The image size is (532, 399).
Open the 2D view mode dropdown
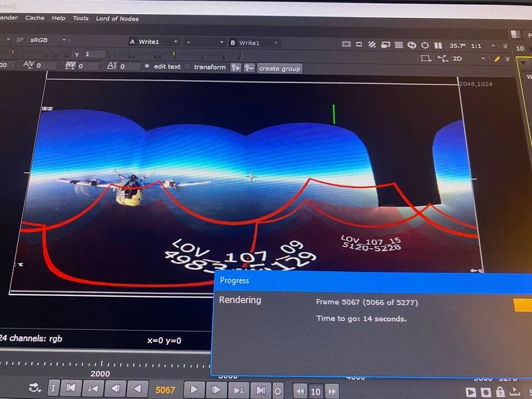469,59
